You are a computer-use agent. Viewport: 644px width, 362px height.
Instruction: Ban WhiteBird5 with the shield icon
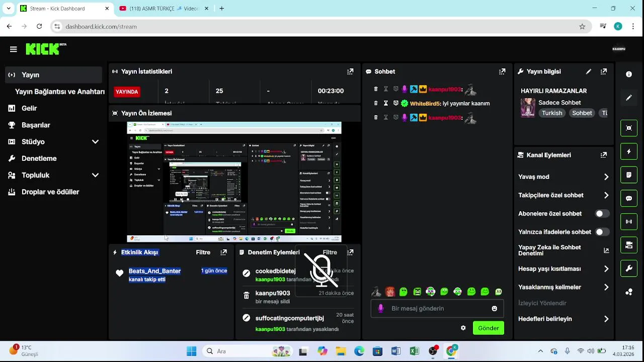(396, 103)
